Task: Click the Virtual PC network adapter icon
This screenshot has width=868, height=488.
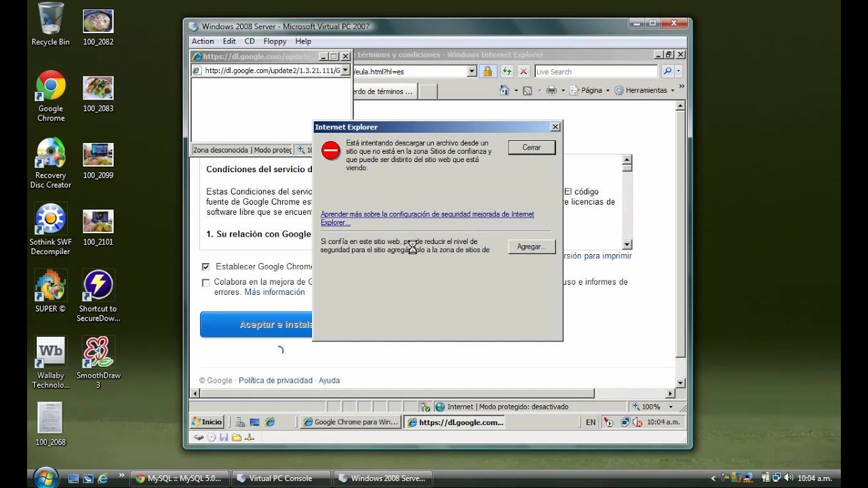Action: pyautogui.click(x=249, y=437)
